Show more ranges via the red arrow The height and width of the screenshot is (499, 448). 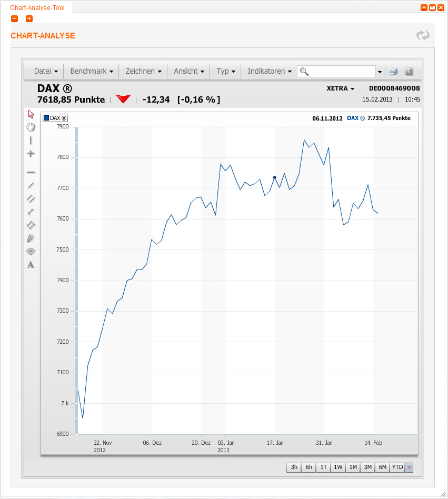tap(409, 467)
